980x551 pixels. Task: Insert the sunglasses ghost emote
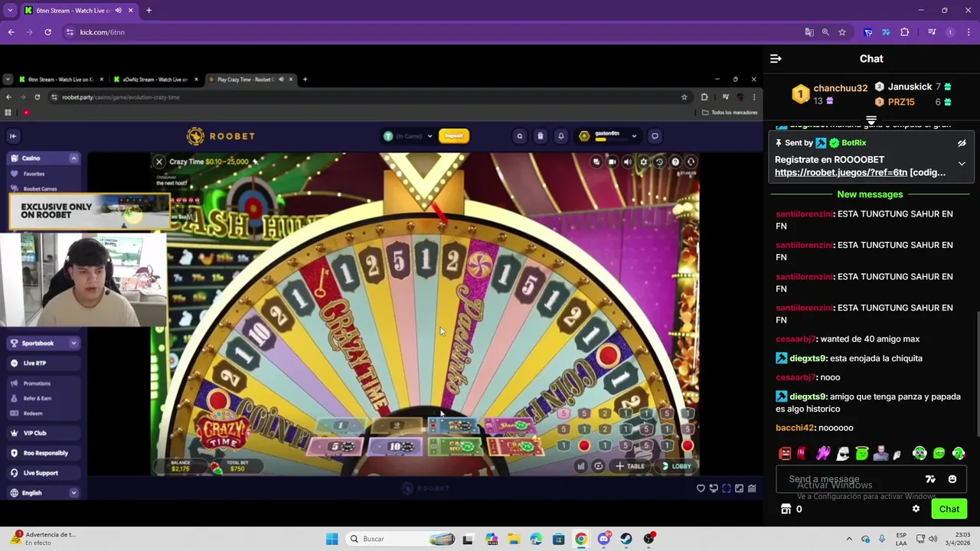(842, 454)
